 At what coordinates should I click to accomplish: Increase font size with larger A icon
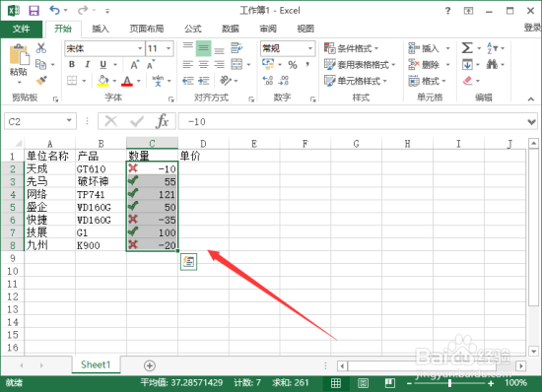click(135, 65)
